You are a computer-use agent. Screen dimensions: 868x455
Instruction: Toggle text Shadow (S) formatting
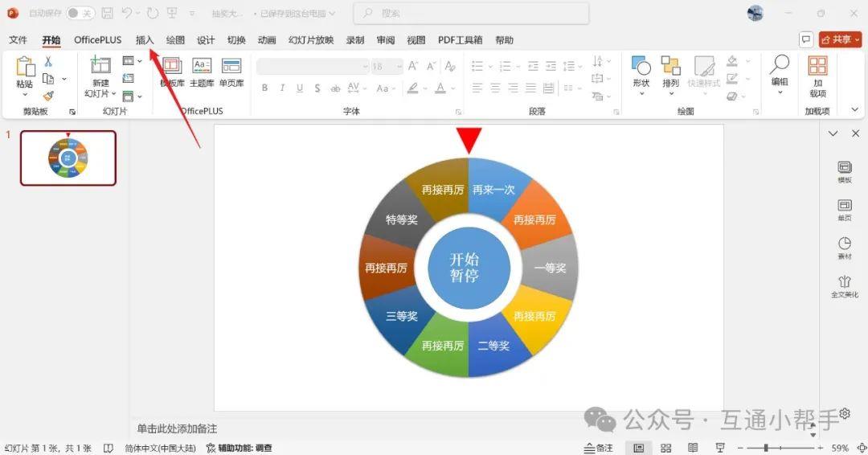pyautogui.click(x=317, y=88)
